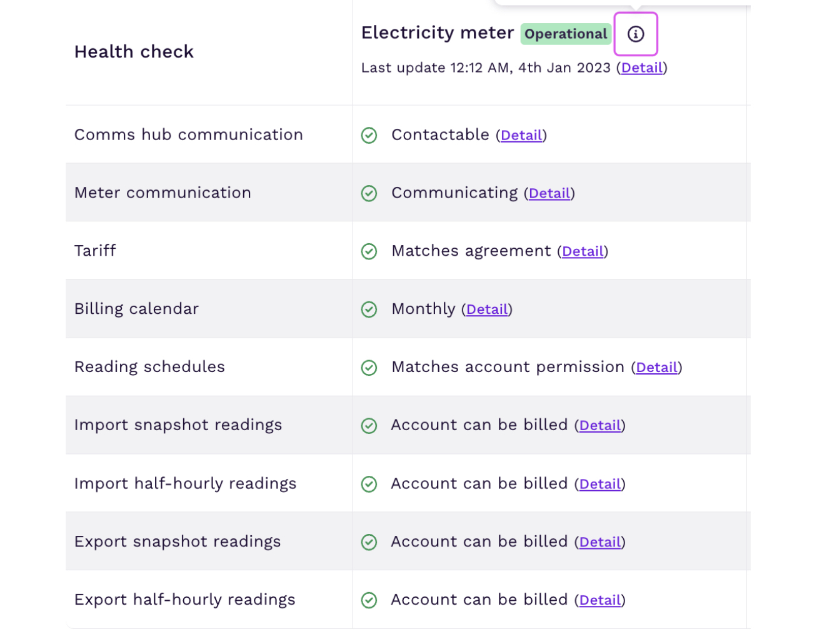The width and height of the screenshot is (822, 644).
Task: Click the info icon beside Operational badge
Action: [x=635, y=34]
